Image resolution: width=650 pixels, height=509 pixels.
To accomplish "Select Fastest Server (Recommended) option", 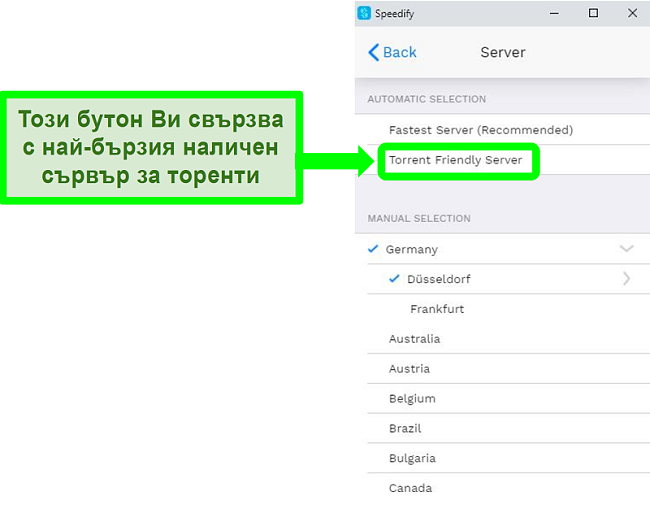I will click(x=502, y=130).
